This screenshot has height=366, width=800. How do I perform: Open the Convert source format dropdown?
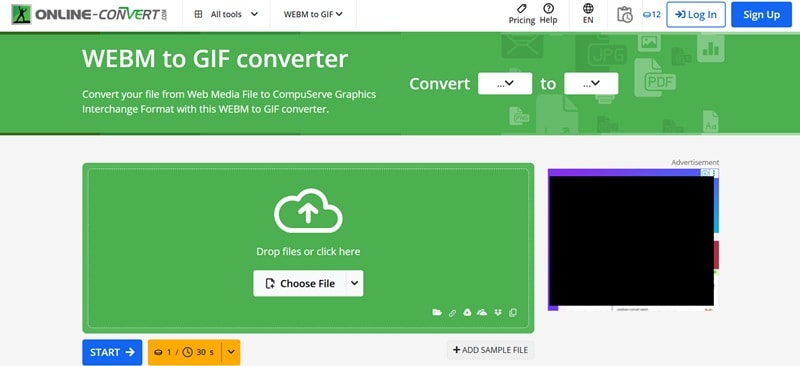click(x=505, y=83)
